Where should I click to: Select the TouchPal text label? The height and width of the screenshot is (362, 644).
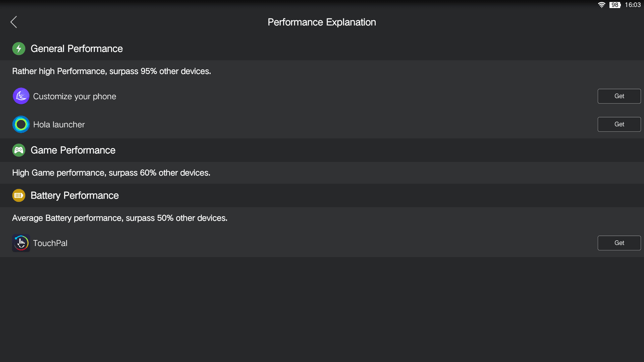[x=50, y=243]
